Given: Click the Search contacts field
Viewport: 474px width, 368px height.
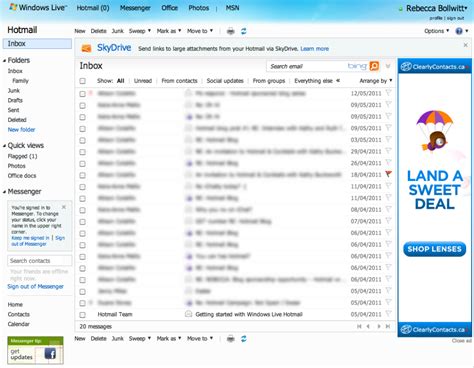Looking at the screenshot, I should pos(39,261).
